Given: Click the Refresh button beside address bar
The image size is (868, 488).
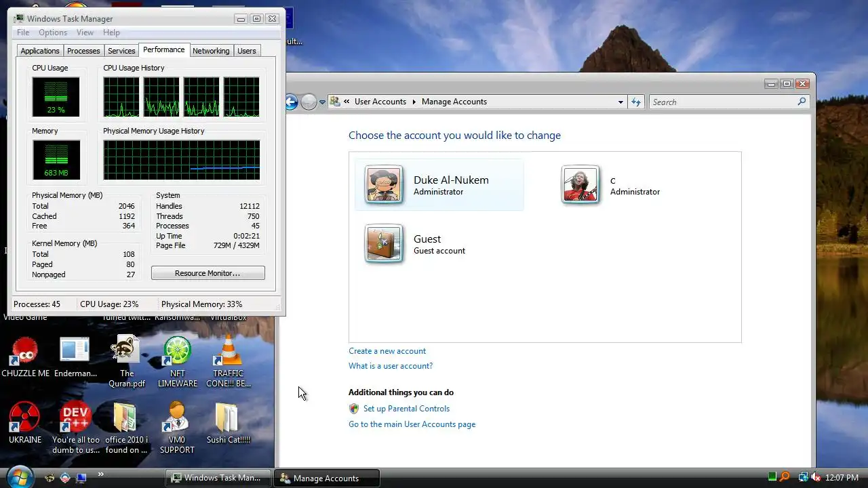Looking at the screenshot, I should [636, 102].
